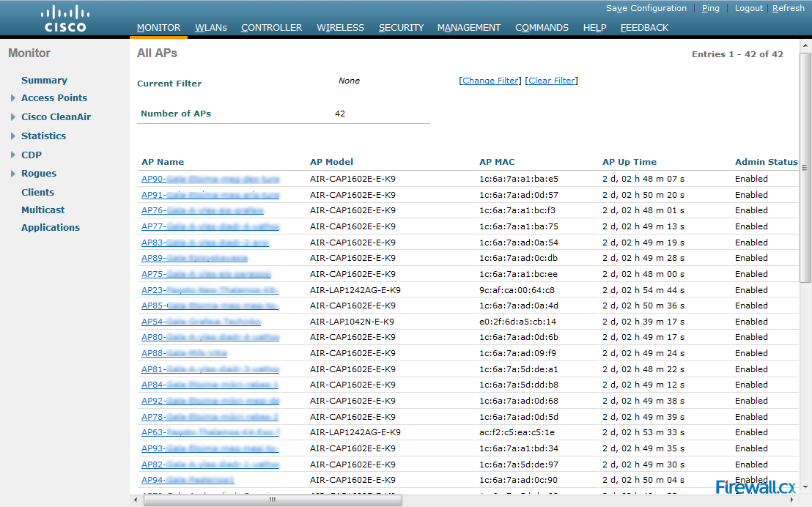Expand the Statistics menu arrow

click(13, 136)
